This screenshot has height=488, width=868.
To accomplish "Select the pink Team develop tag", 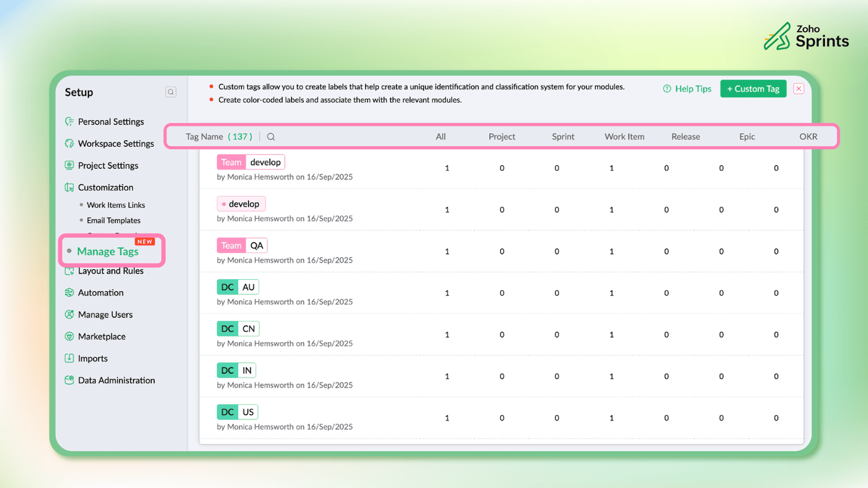I will point(251,162).
